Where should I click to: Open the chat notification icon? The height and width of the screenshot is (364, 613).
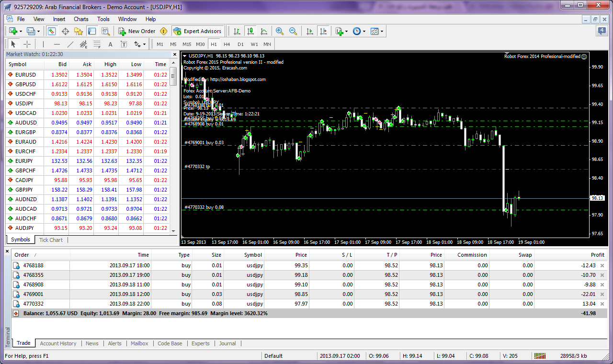602,31
